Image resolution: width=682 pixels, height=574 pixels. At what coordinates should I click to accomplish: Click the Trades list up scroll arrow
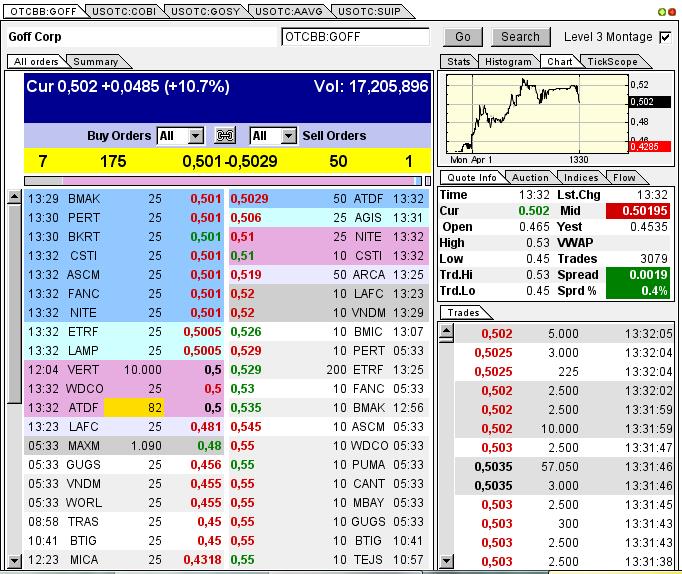(446, 331)
